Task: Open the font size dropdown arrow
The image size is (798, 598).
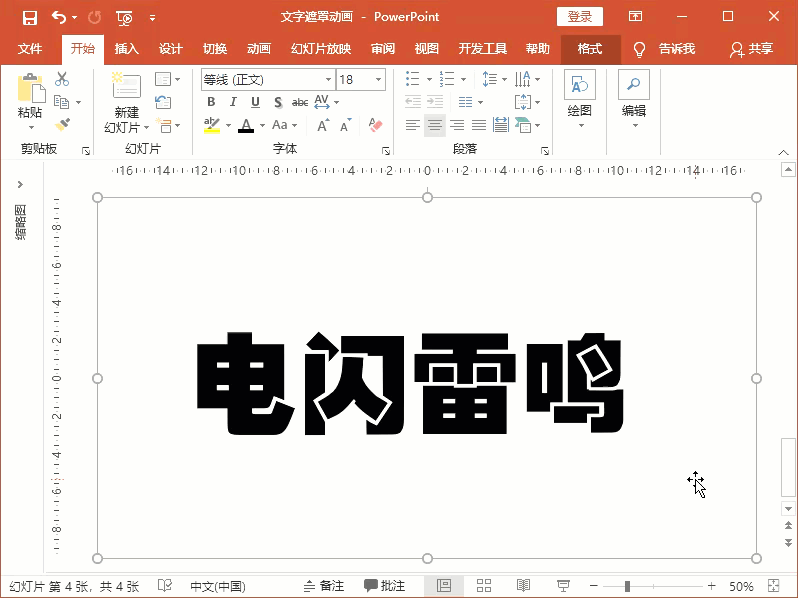Action: (x=378, y=80)
